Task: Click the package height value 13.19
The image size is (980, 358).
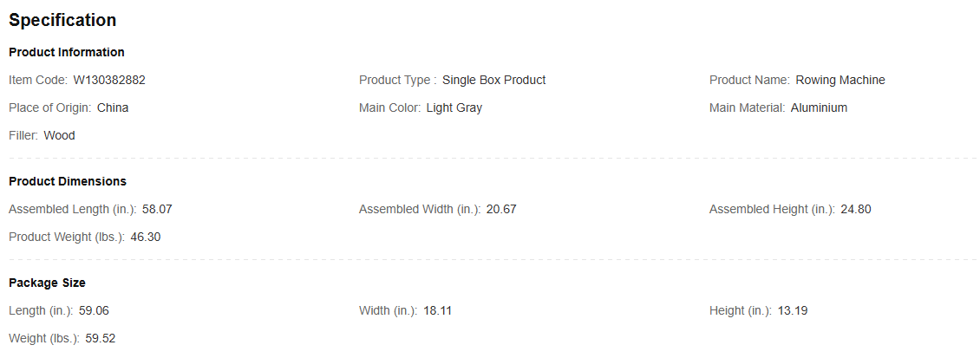Action: pos(792,310)
